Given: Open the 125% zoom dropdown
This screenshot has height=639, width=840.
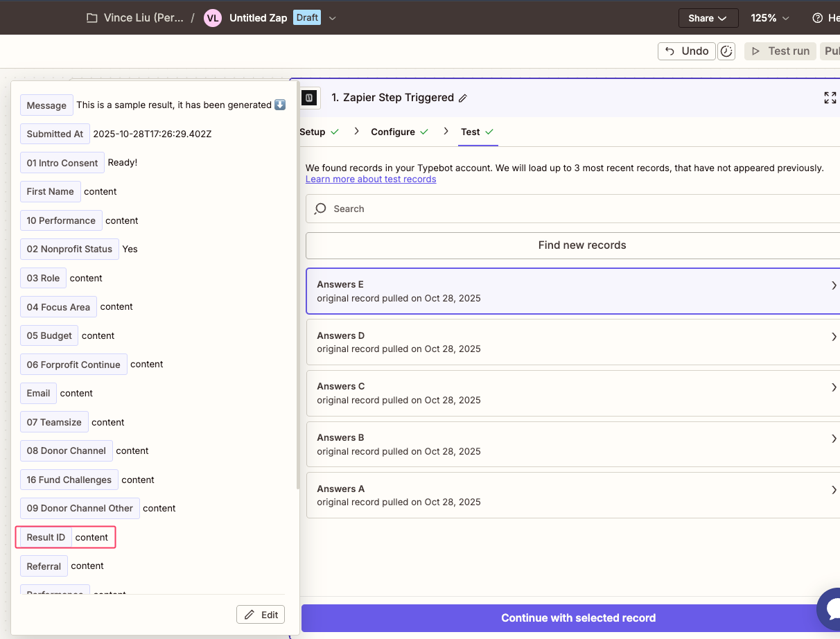Looking at the screenshot, I should (x=769, y=18).
